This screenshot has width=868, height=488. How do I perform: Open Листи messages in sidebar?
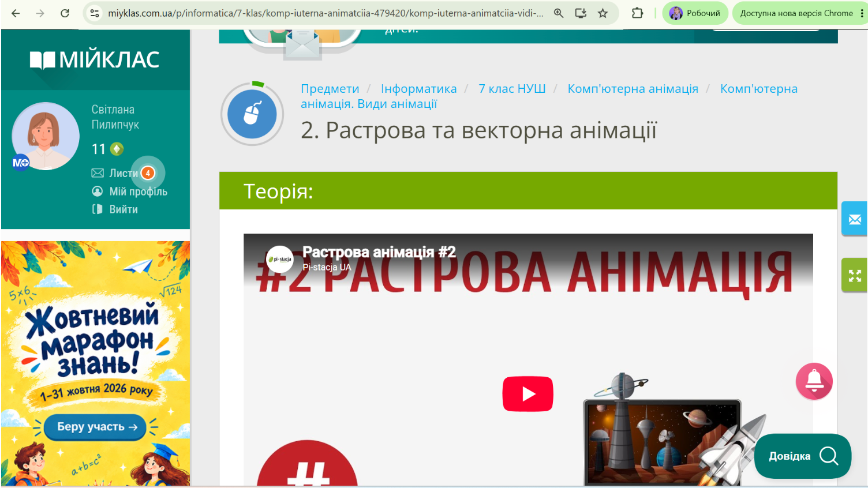coord(124,173)
